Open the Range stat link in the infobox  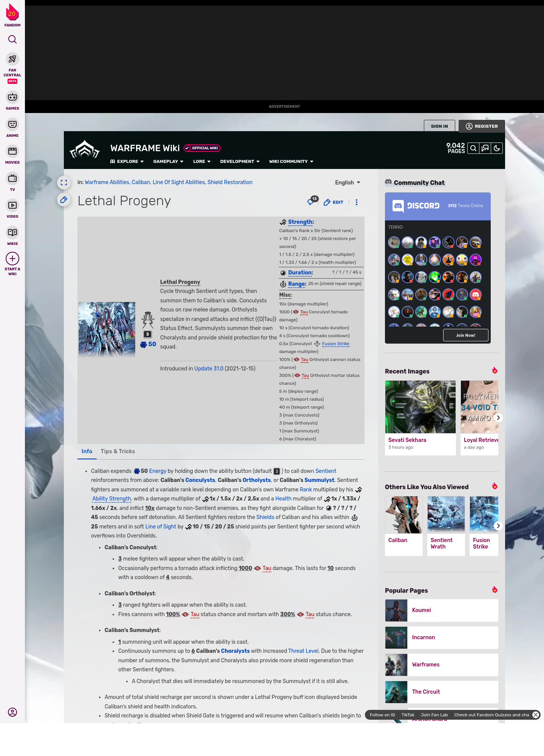pos(297,284)
